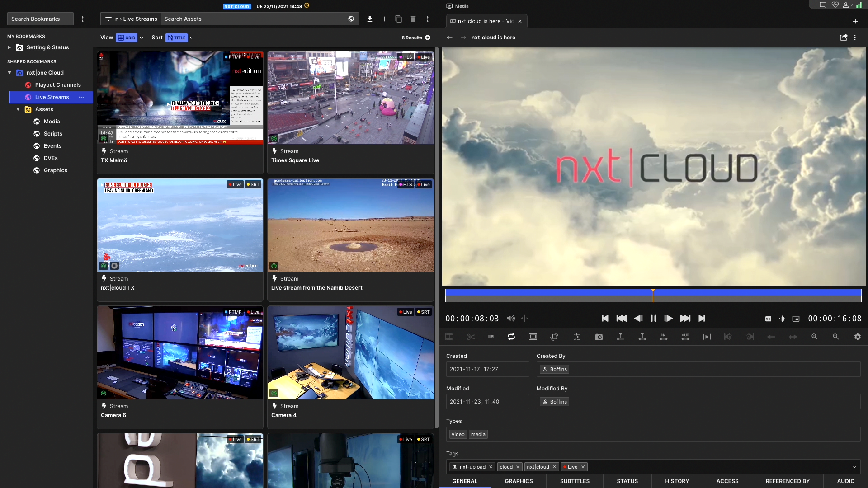Duplicate the selected asset
The height and width of the screenshot is (488, 868).
[399, 19]
